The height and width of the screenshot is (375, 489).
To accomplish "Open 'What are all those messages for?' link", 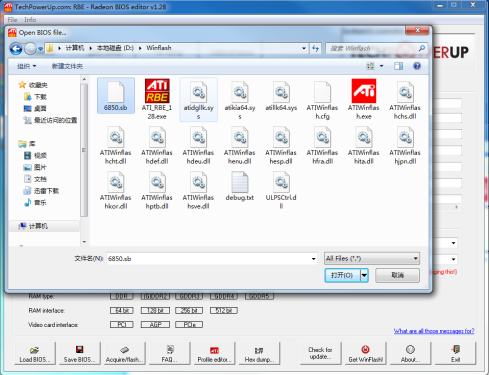I will pyautogui.click(x=434, y=331).
